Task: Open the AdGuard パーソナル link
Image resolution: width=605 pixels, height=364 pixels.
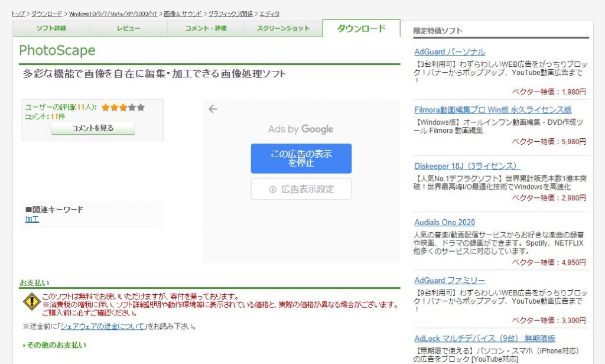Action: (450, 52)
